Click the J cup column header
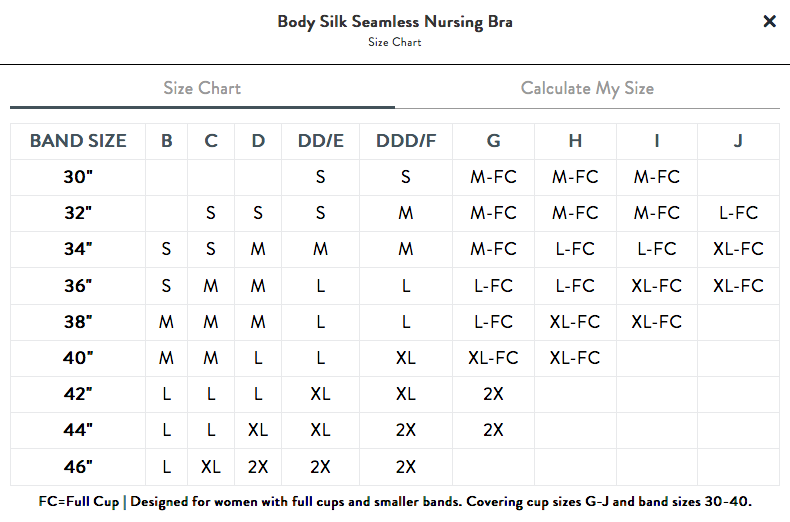 738,141
